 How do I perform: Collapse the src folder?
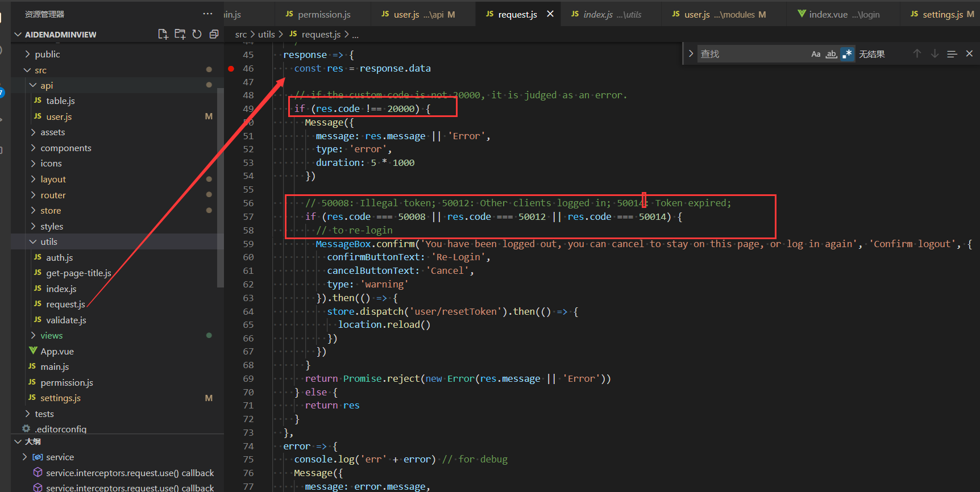(x=40, y=70)
